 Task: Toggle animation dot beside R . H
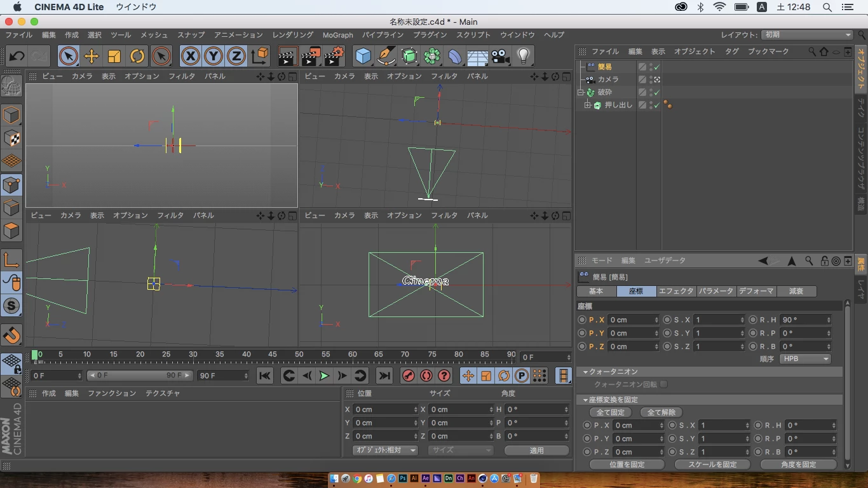pyautogui.click(x=753, y=320)
